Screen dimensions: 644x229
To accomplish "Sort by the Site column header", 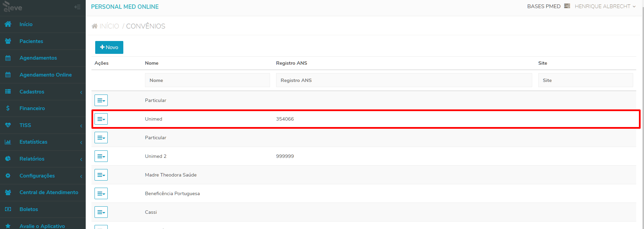I will coord(543,63).
